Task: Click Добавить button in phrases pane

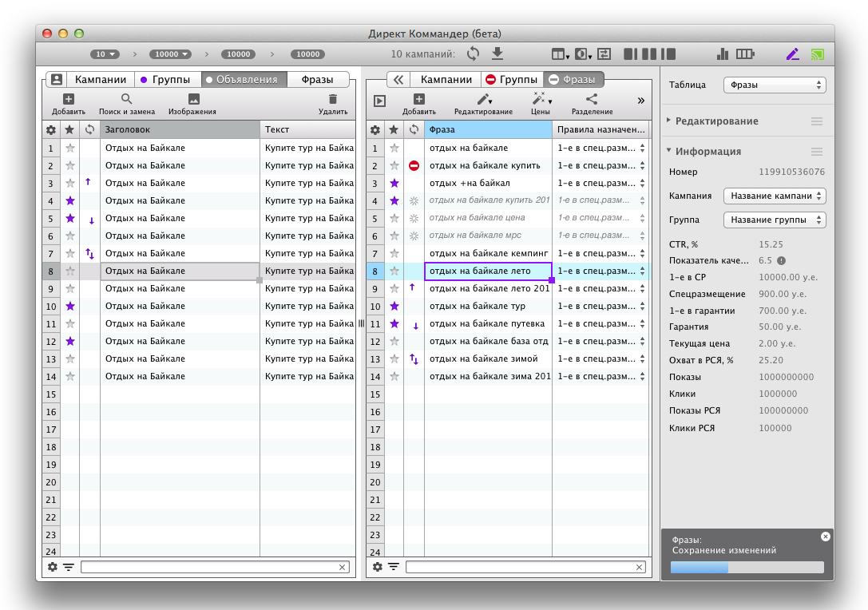Action: tap(419, 104)
